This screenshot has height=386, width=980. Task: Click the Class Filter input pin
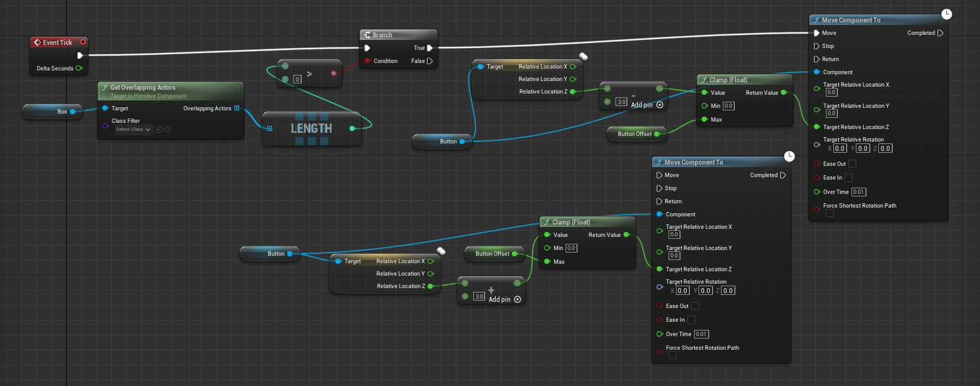click(x=105, y=126)
